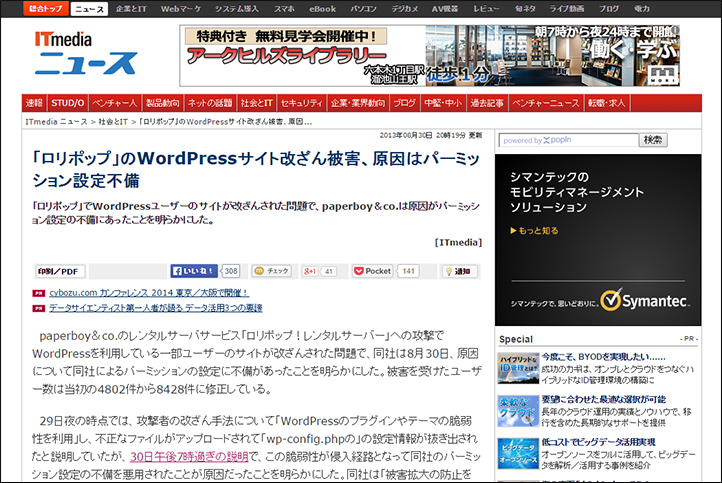The height and width of the screenshot is (483, 722).
Task: Click the article headline about ロリポップ
Action: click(256, 169)
